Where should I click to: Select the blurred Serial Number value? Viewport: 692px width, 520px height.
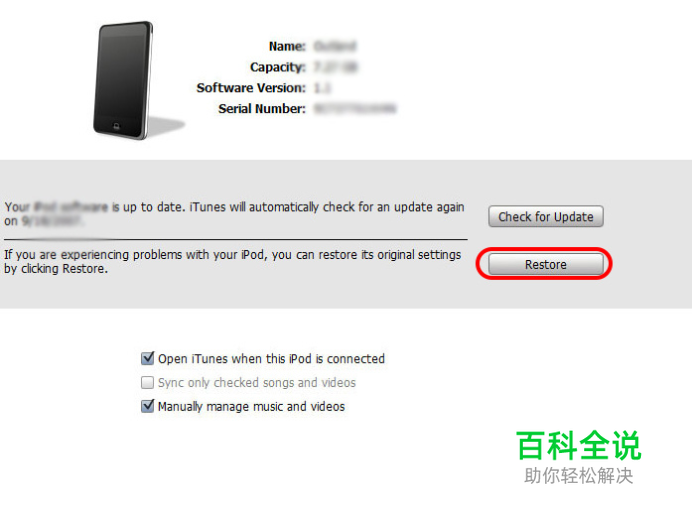(355, 109)
